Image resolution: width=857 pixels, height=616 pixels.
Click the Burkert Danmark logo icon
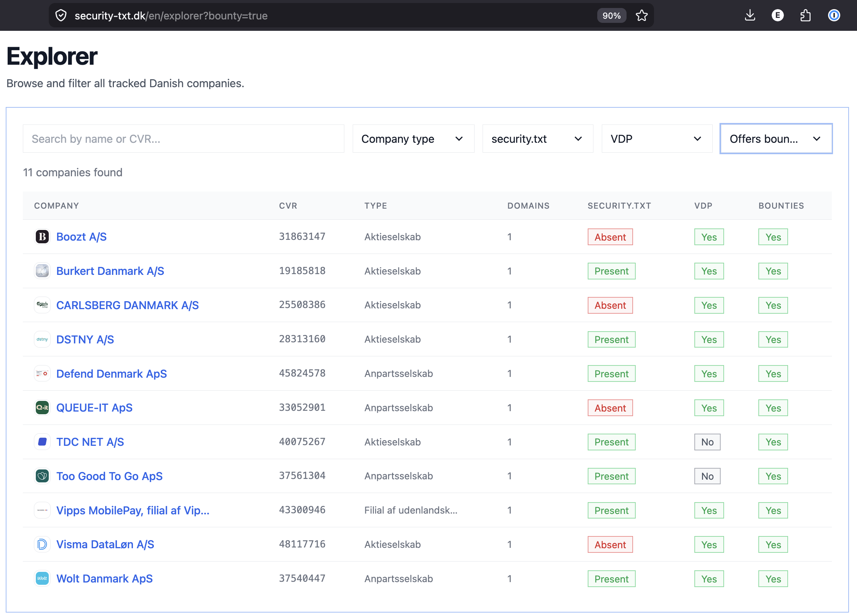42,271
